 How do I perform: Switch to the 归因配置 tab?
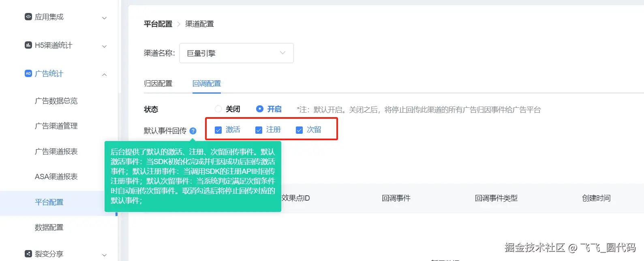tap(158, 83)
